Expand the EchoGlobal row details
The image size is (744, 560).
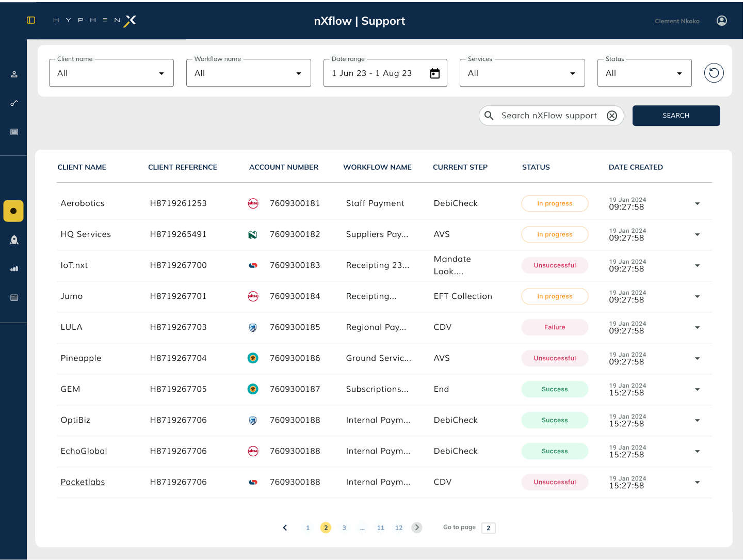pos(697,451)
